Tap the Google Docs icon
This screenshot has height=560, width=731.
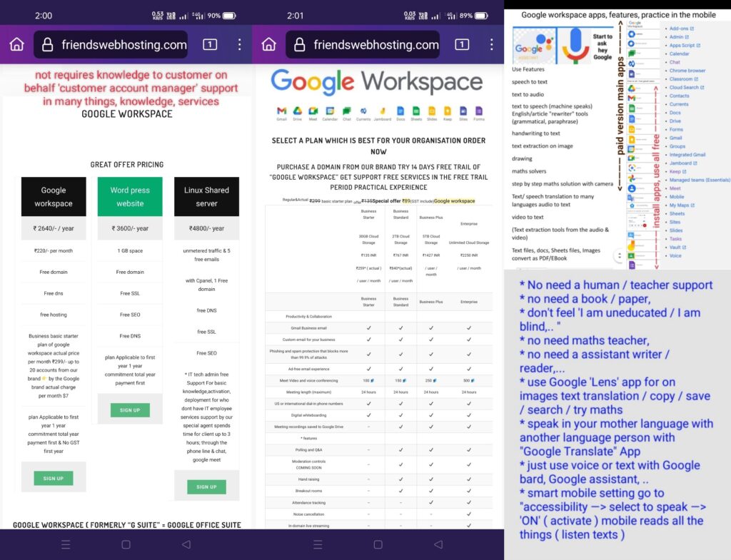pos(400,111)
